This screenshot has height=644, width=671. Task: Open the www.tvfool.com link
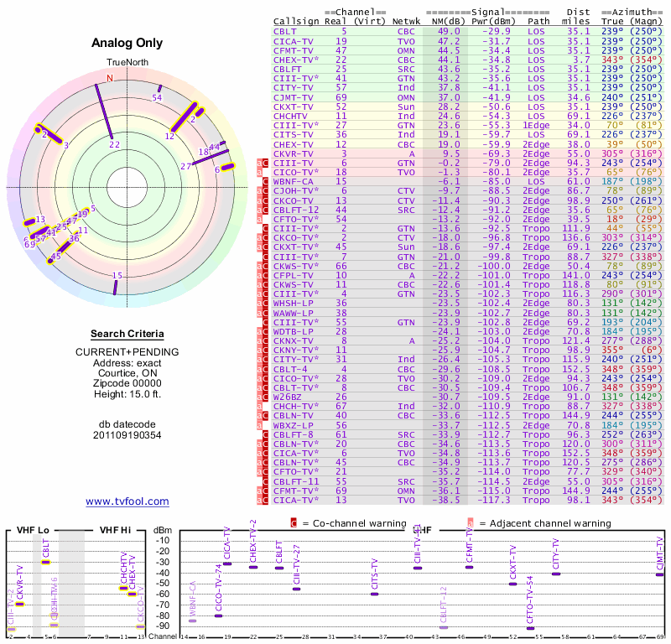[x=127, y=501]
